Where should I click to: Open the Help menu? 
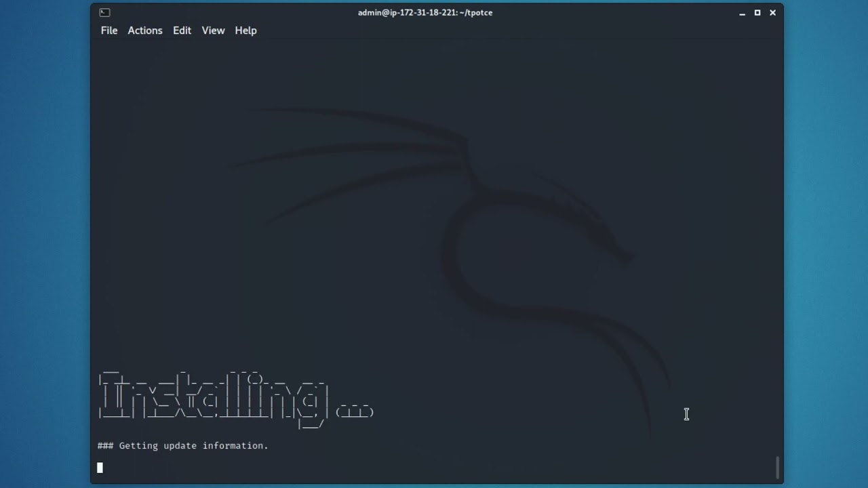(x=245, y=30)
